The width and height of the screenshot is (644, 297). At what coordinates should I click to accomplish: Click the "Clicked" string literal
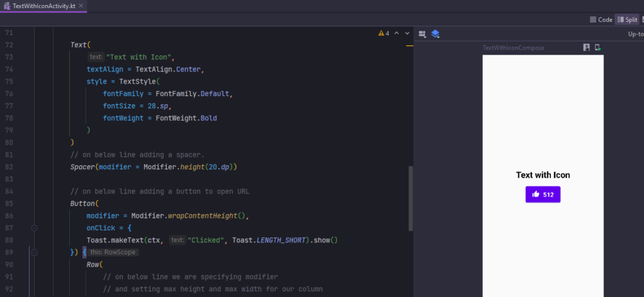(x=206, y=240)
